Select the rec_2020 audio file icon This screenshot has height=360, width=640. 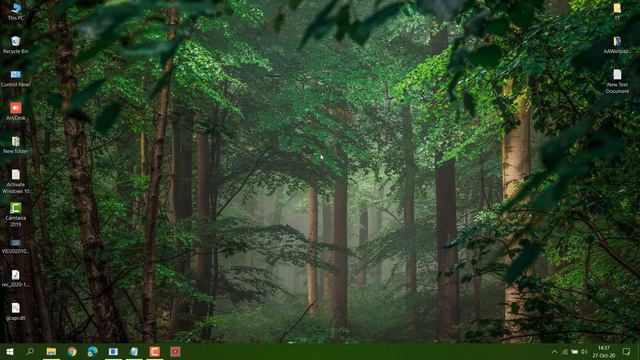pyautogui.click(x=16, y=278)
